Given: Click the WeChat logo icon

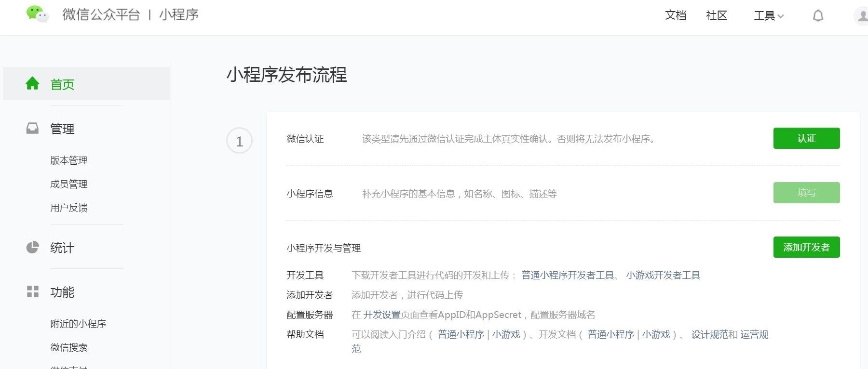Looking at the screenshot, I should pyautogui.click(x=37, y=14).
